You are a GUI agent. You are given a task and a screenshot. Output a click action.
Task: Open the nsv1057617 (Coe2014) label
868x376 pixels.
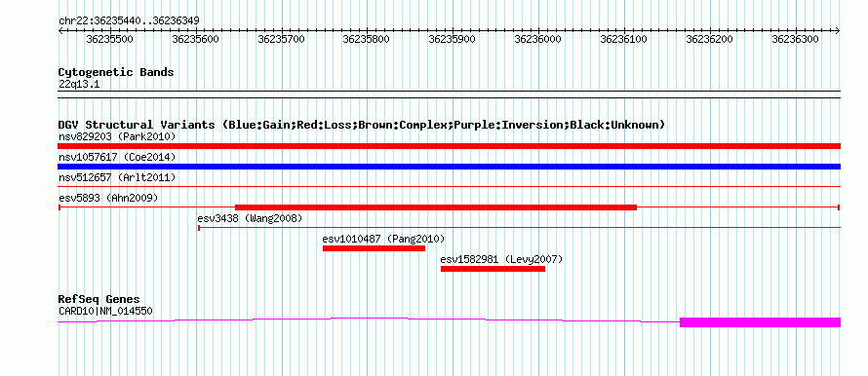coord(117,157)
